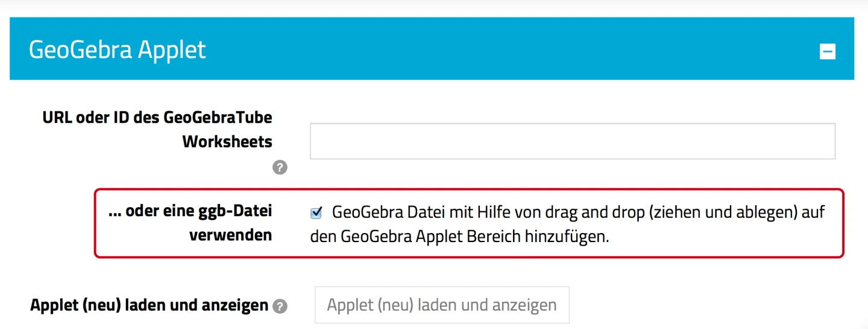Screen dimensions: 868x329
Task: Collapse the GeoGebra Applet section
Action: click(827, 52)
